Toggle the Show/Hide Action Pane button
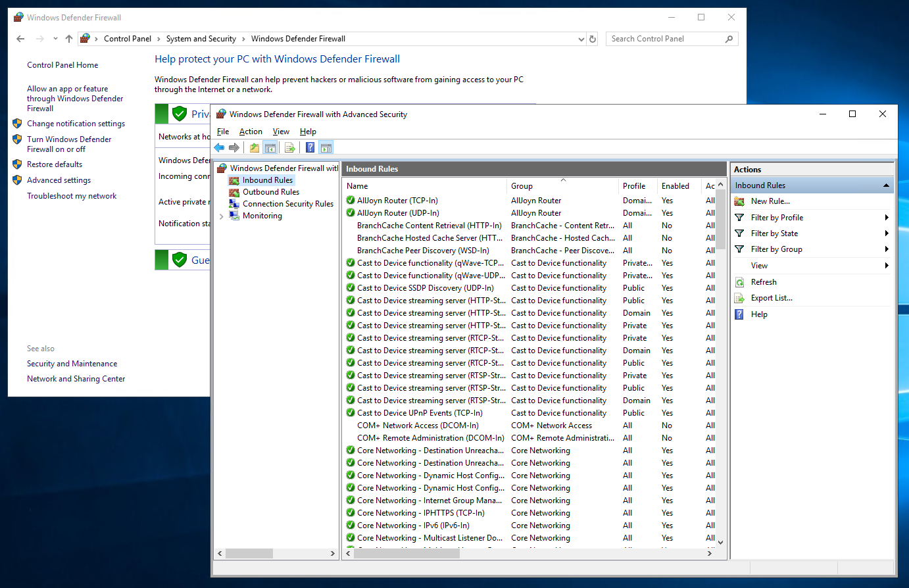 click(x=326, y=148)
